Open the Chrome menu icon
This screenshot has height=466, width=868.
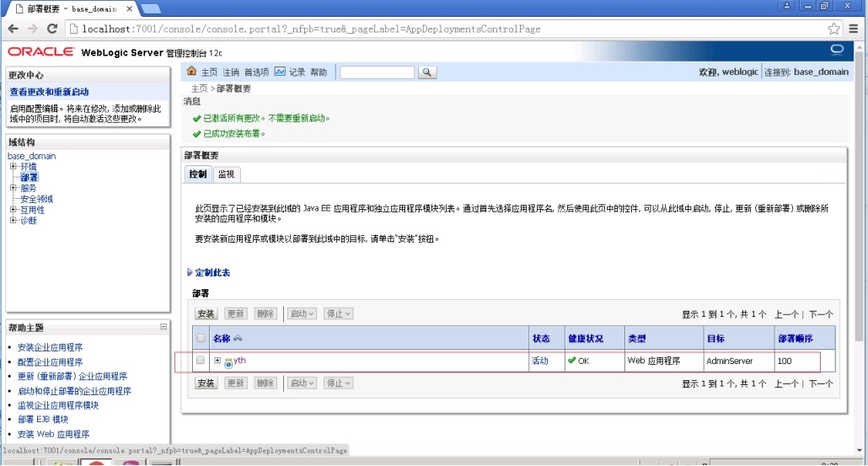point(854,29)
